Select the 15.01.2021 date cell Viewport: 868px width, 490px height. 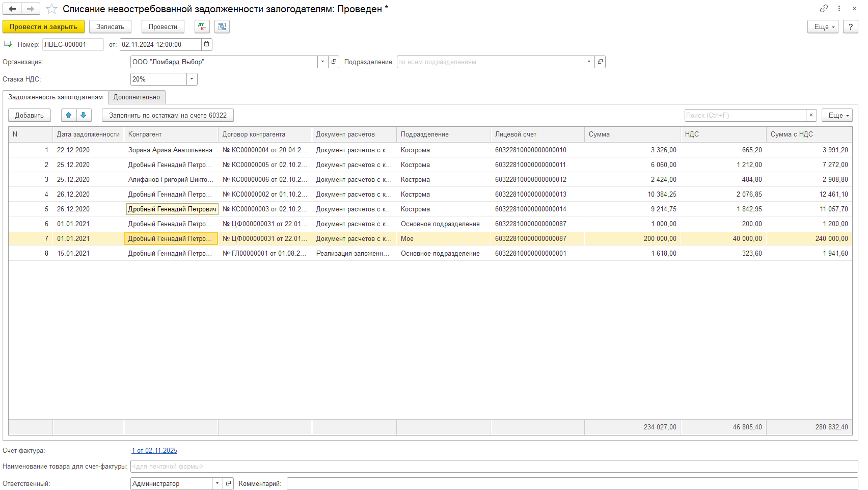pyautogui.click(x=88, y=253)
